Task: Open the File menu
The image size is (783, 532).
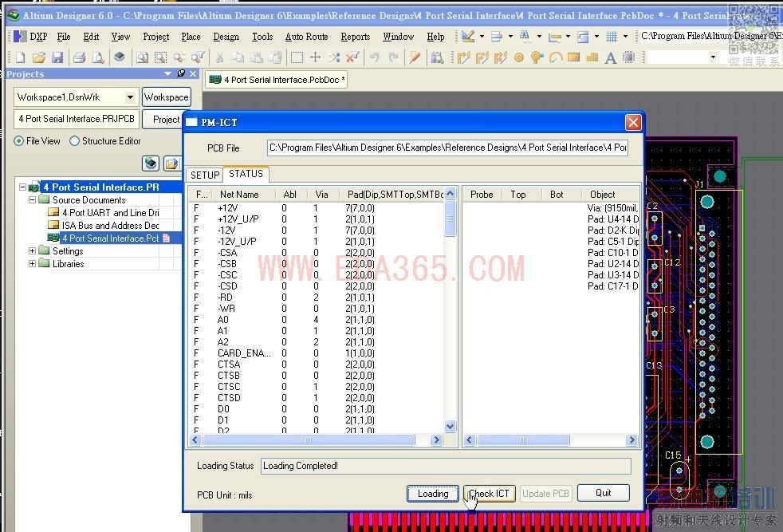Action: coord(64,37)
